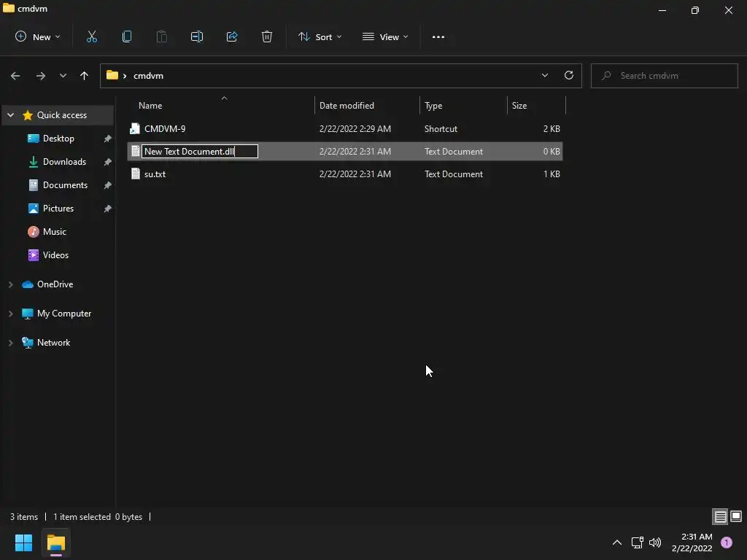Click the Search cmdvm field
Screen dimensions: 747x560
pyautogui.click(x=664, y=76)
